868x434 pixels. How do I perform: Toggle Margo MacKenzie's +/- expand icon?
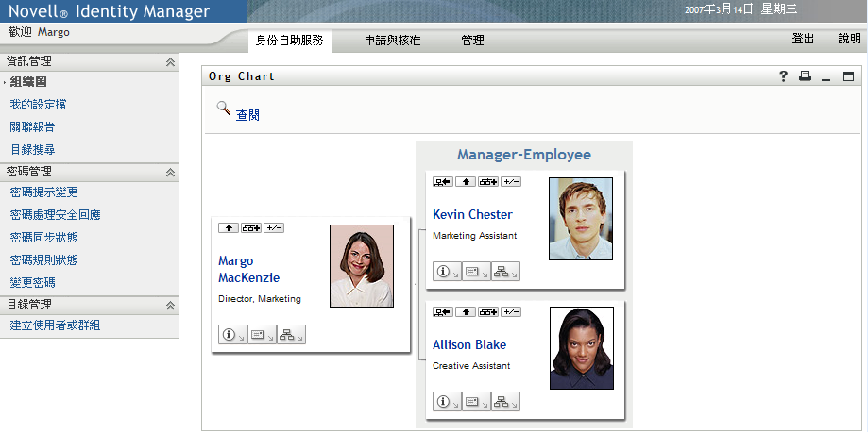274,227
